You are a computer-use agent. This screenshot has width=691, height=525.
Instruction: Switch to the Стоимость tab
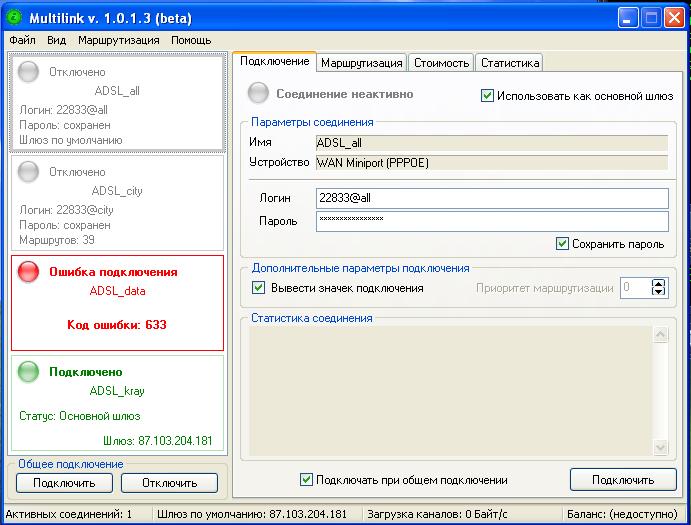pos(441,63)
